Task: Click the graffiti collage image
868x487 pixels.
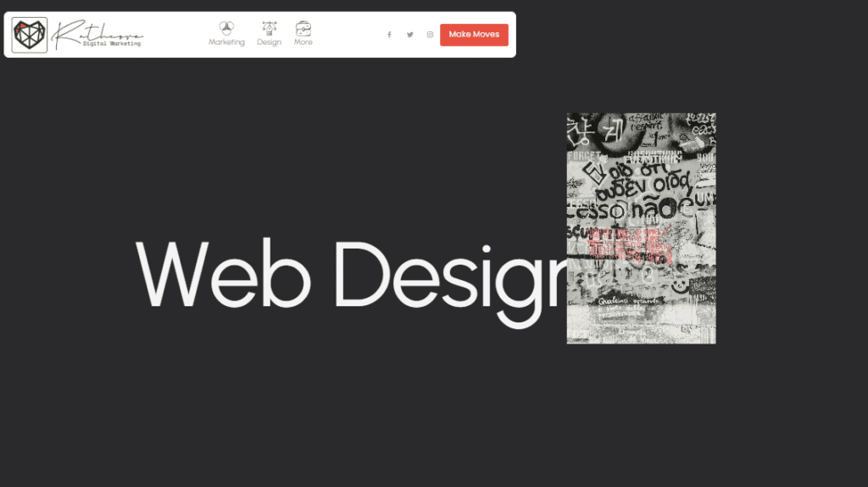Action: (641, 228)
